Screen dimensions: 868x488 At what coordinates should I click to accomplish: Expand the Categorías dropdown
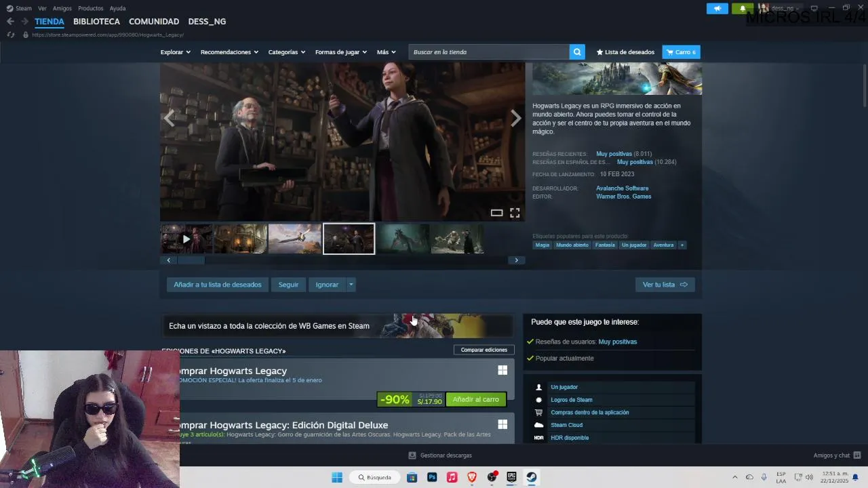pyautogui.click(x=287, y=52)
